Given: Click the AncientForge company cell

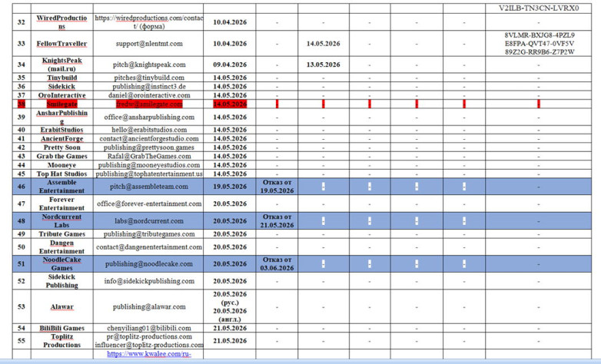Looking at the screenshot, I should 61,139.
